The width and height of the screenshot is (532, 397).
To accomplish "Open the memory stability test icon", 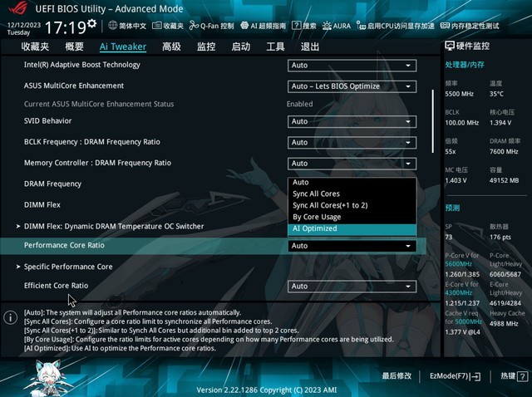I will (x=445, y=26).
